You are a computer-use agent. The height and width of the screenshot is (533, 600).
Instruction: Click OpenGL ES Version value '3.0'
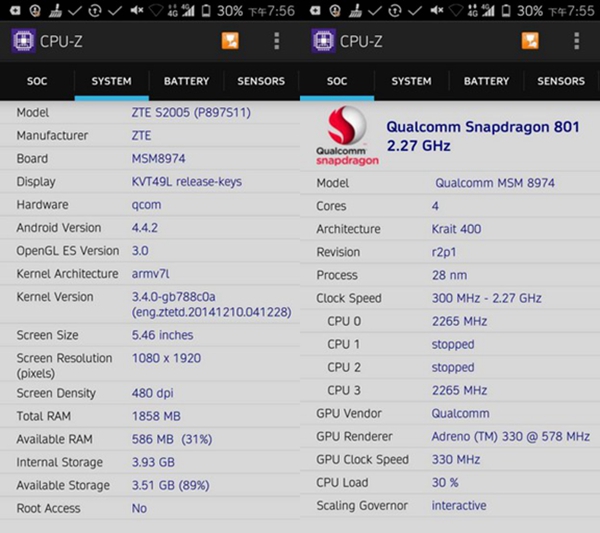pos(140,251)
